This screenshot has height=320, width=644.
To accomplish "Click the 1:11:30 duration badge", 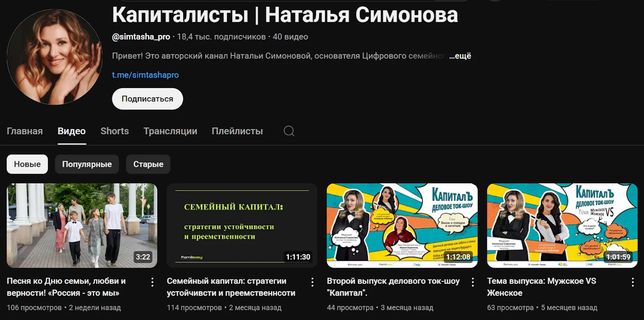I will coord(298,257).
